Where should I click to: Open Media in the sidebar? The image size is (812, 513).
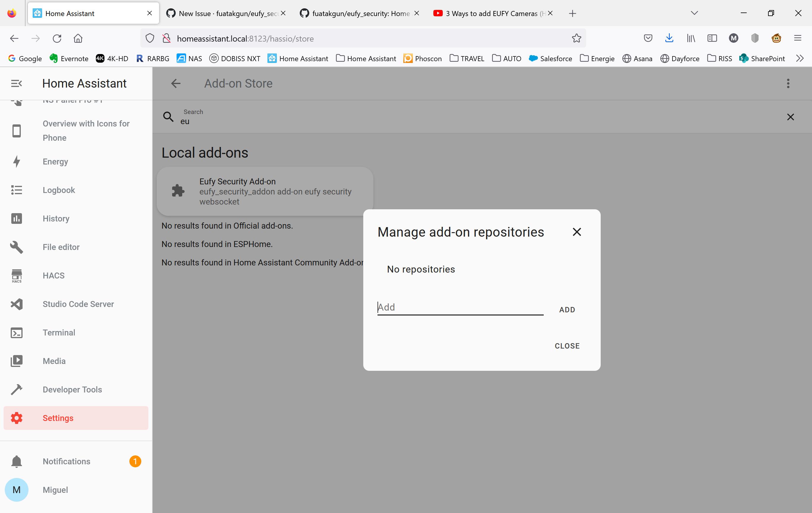pos(76,361)
